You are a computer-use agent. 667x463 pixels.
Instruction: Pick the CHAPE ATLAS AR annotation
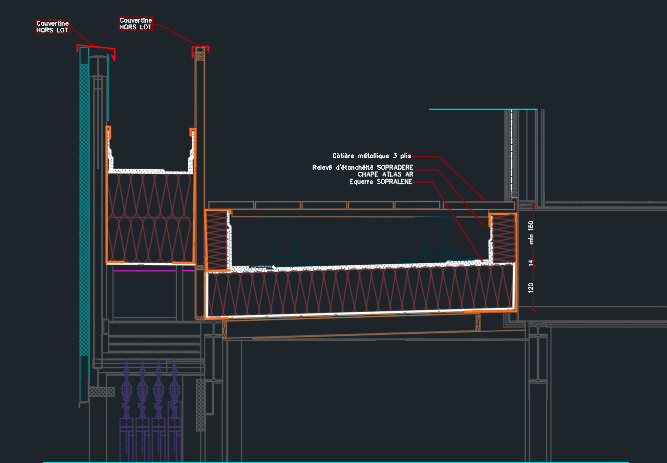click(384, 174)
